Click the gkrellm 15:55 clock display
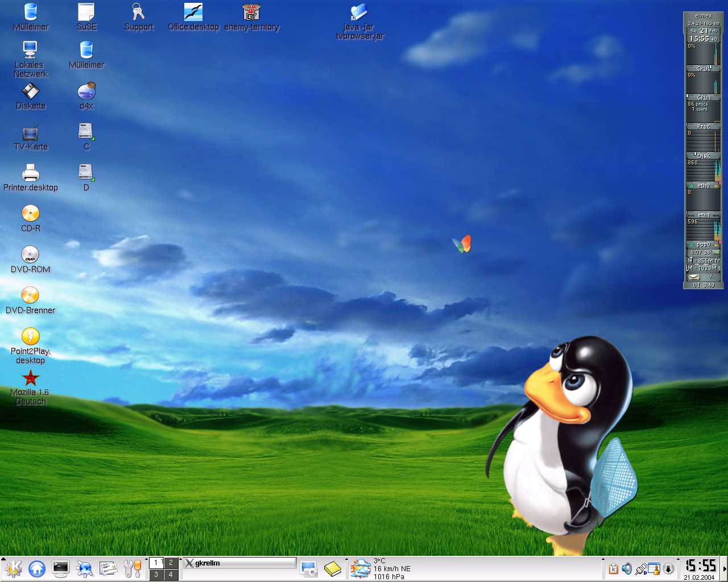The width and height of the screenshot is (728, 582). pos(704,39)
